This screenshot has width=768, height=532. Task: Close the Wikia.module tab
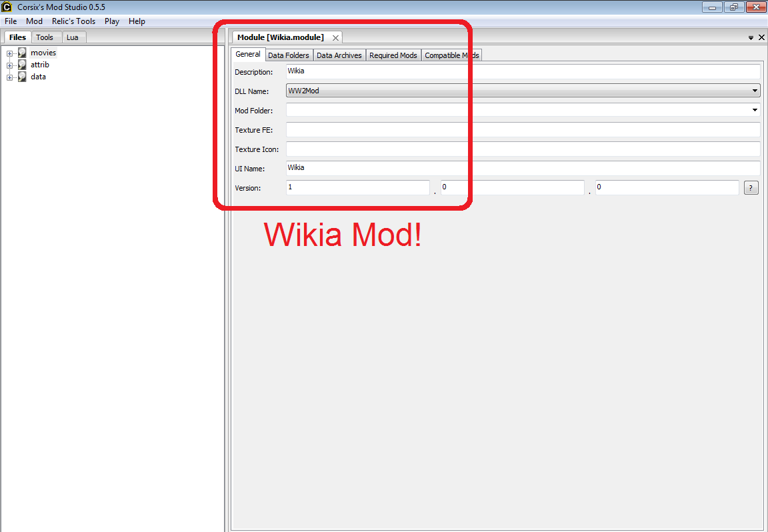pyautogui.click(x=335, y=38)
